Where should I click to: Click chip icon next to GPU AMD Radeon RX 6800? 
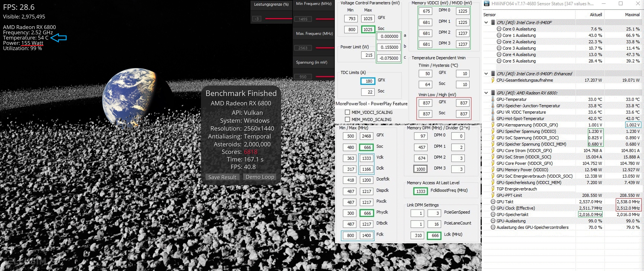click(x=493, y=93)
